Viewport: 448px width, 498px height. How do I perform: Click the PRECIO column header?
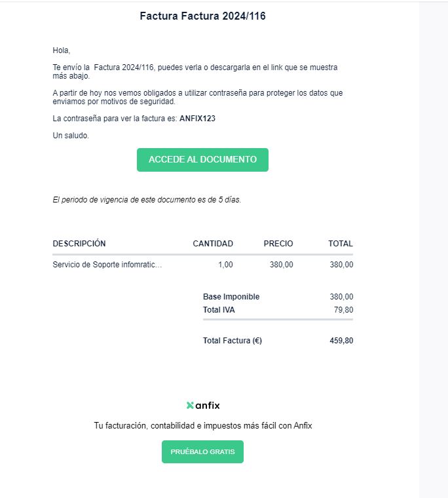coord(278,244)
